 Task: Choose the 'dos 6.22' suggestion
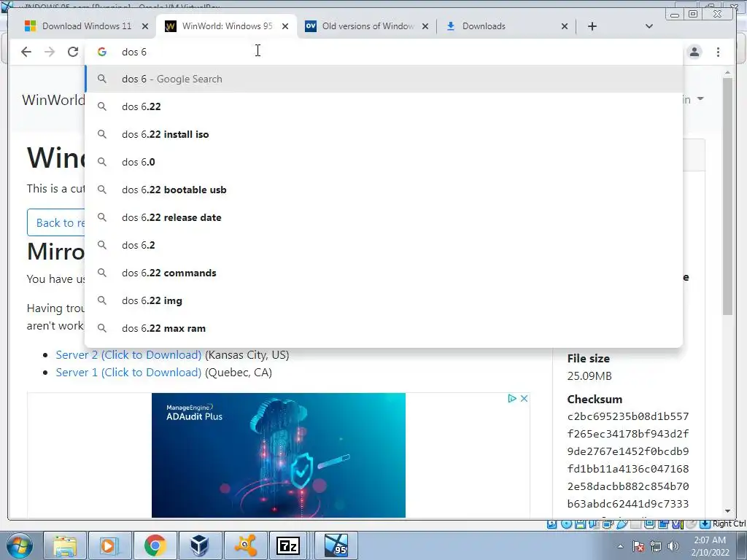pyautogui.click(x=384, y=106)
